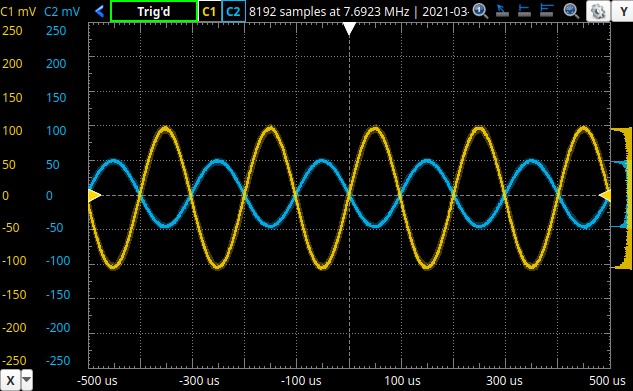Select the multi-line cursor ruler tool
Viewport: 633px width, 391px height.
click(x=547, y=11)
